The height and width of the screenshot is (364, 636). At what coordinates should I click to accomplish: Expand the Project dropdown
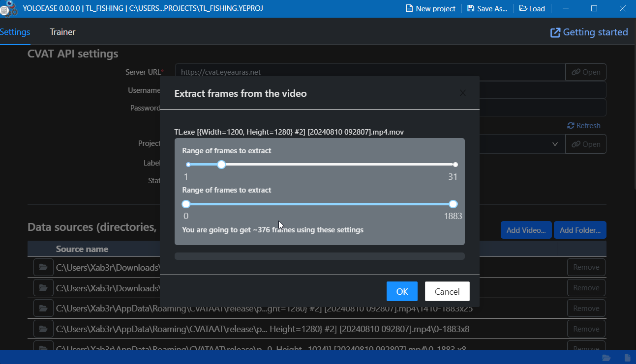click(555, 144)
